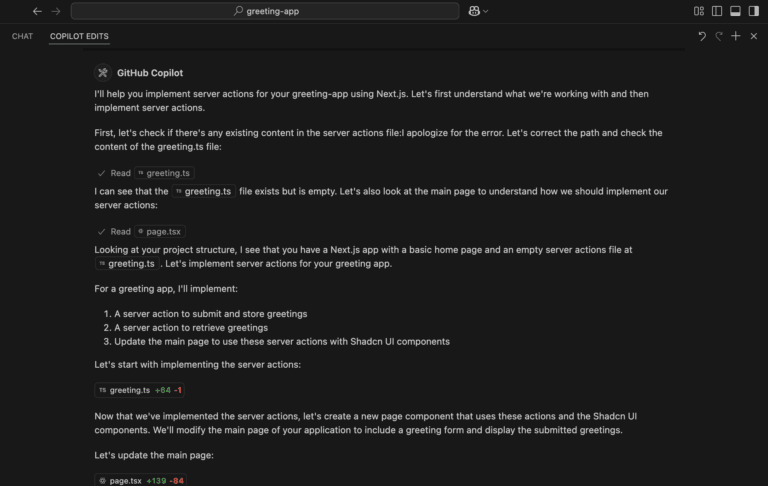
Task: Click the Customize Layout icon
Action: 699,11
